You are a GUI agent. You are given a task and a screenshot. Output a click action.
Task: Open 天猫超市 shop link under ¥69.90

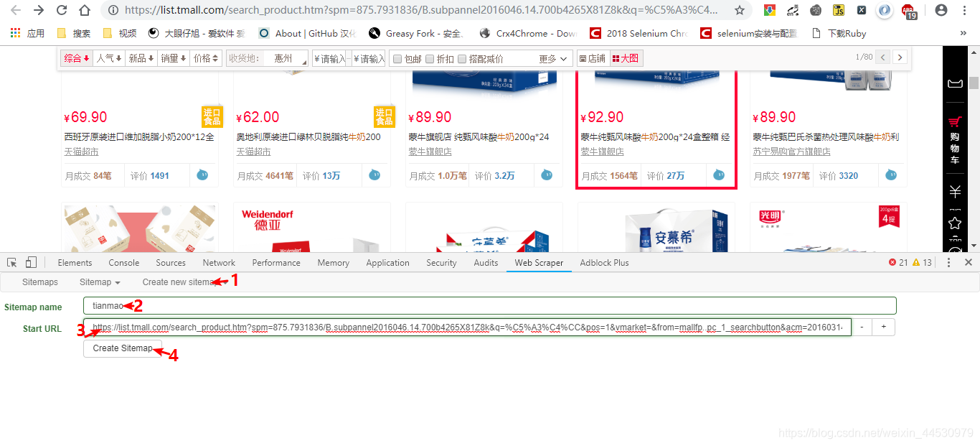[x=81, y=152]
